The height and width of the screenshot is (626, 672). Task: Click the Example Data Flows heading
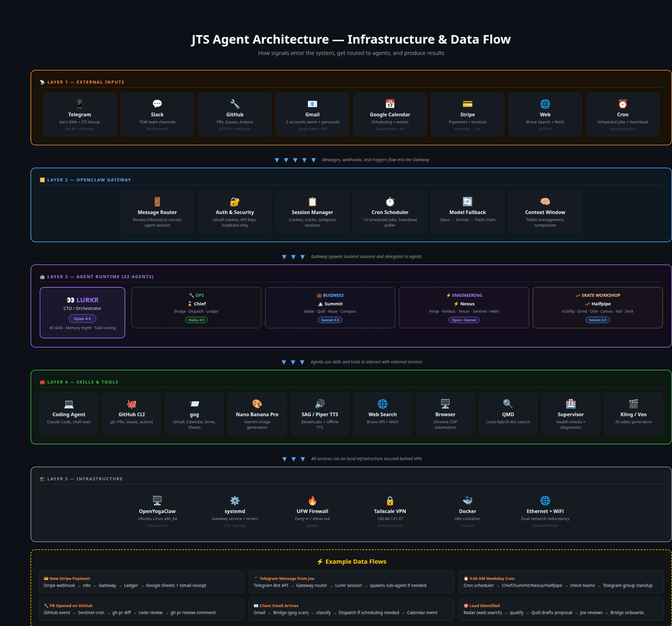pos(351,561)
